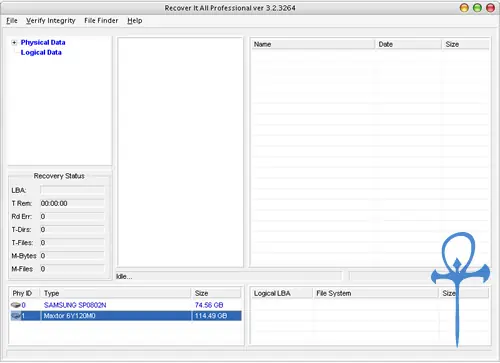
Task: Select Physical Data in the tree
Action: [43, 42]
